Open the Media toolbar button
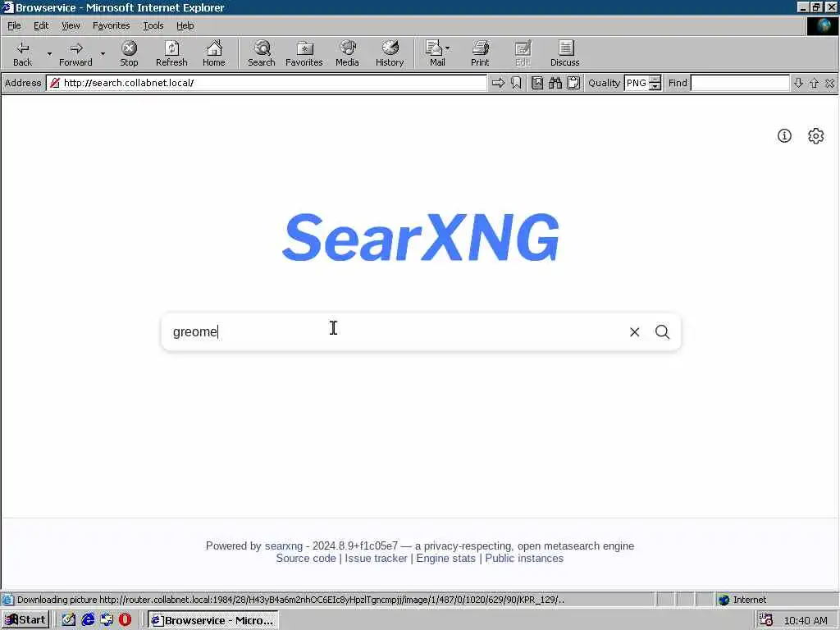The width and height of the screenshot is (840, 630). (x=347, y=53)
